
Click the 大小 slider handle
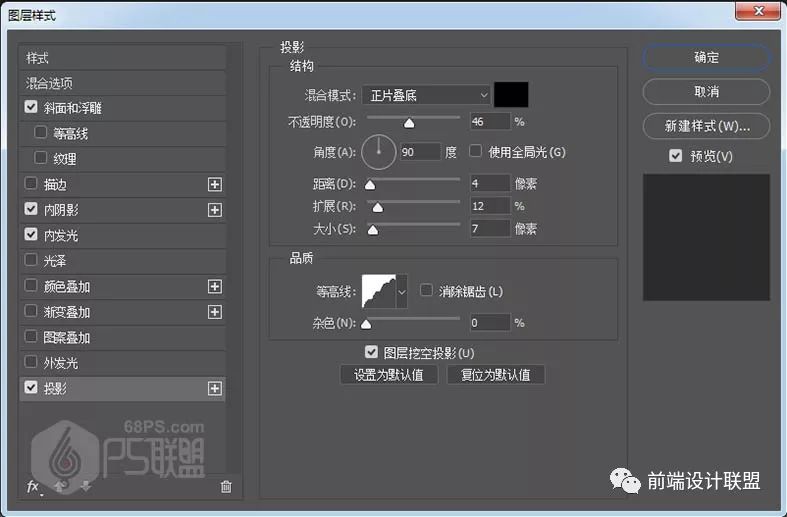373,230
